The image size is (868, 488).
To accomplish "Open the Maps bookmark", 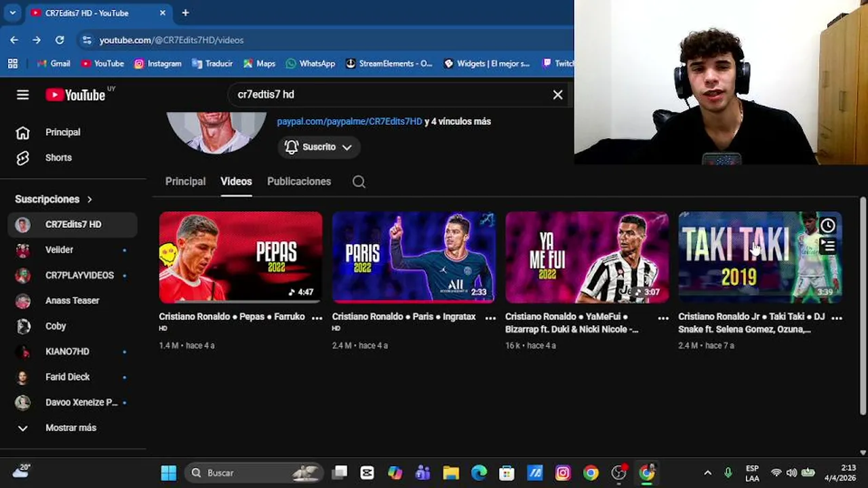I will 259,63.
